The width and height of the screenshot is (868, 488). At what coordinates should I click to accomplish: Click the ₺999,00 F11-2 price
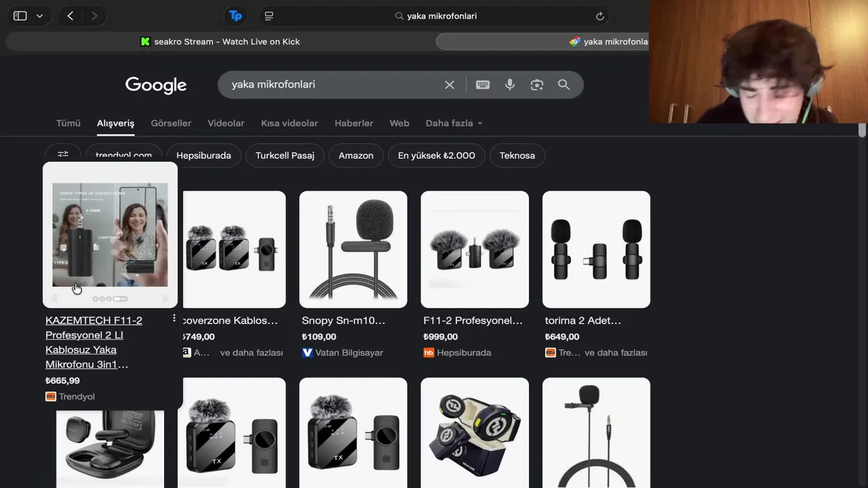[x=440, y=337]
